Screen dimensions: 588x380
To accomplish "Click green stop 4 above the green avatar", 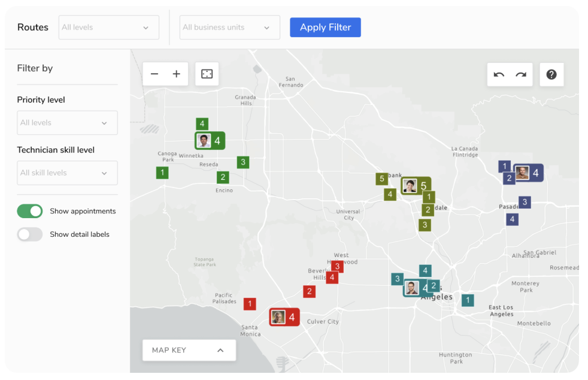I will tap(202, 124).
